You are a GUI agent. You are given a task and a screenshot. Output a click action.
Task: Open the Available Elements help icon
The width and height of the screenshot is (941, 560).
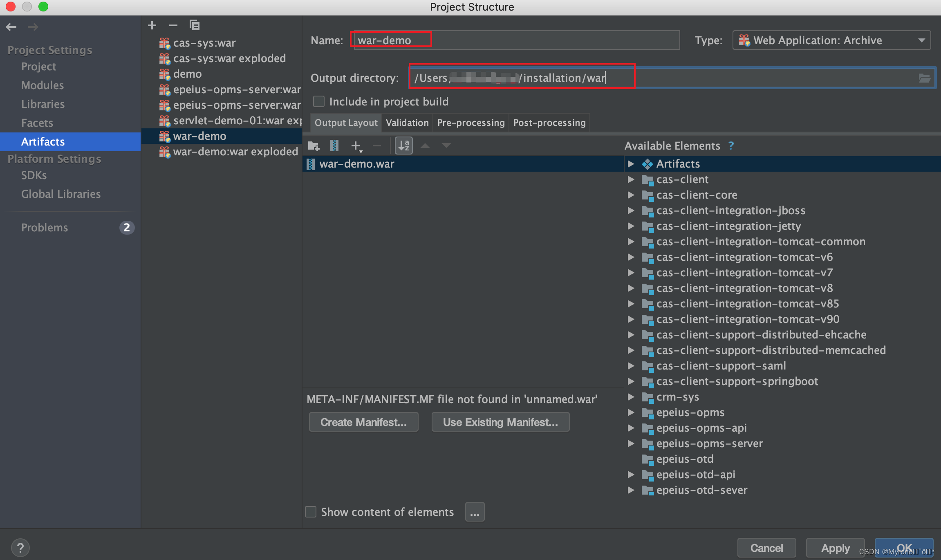pyautogui.click(x=731, y=146)
